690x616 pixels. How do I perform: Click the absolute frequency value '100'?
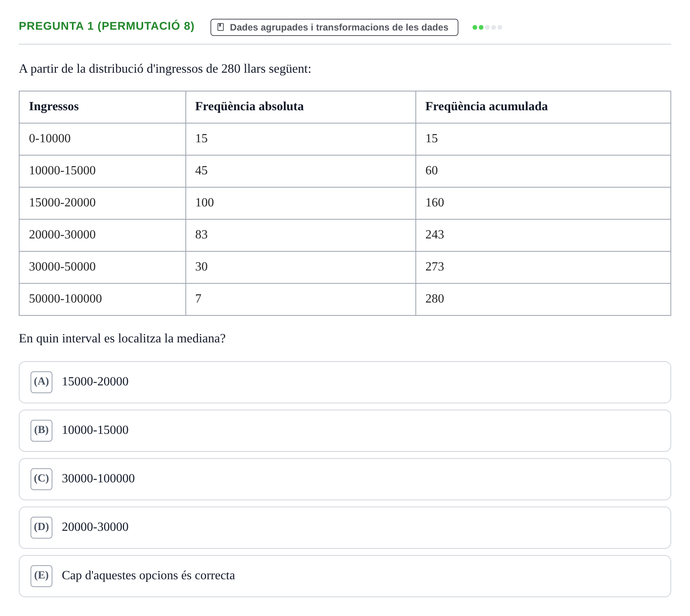(205, 202)
